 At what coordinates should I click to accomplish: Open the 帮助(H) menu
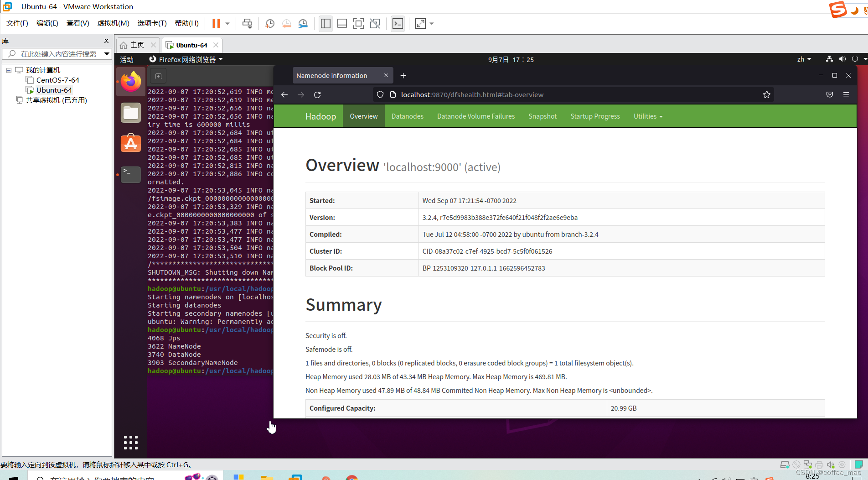point(187,23)
